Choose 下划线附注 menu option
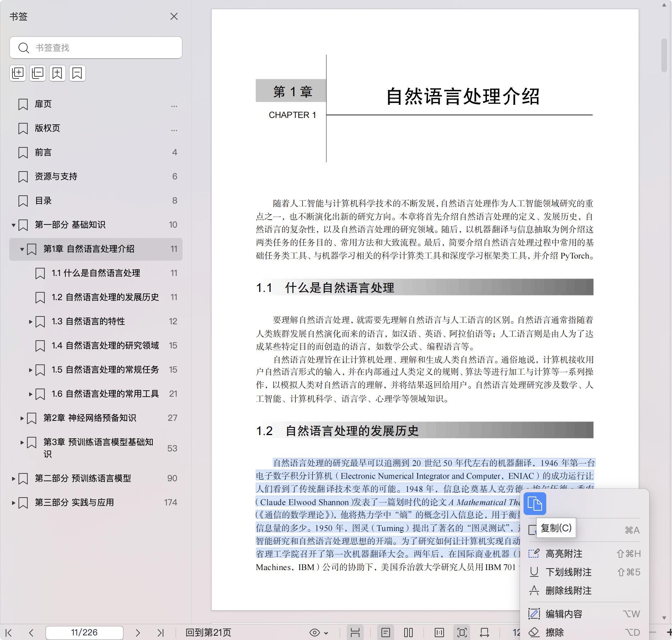 (568, 572)
